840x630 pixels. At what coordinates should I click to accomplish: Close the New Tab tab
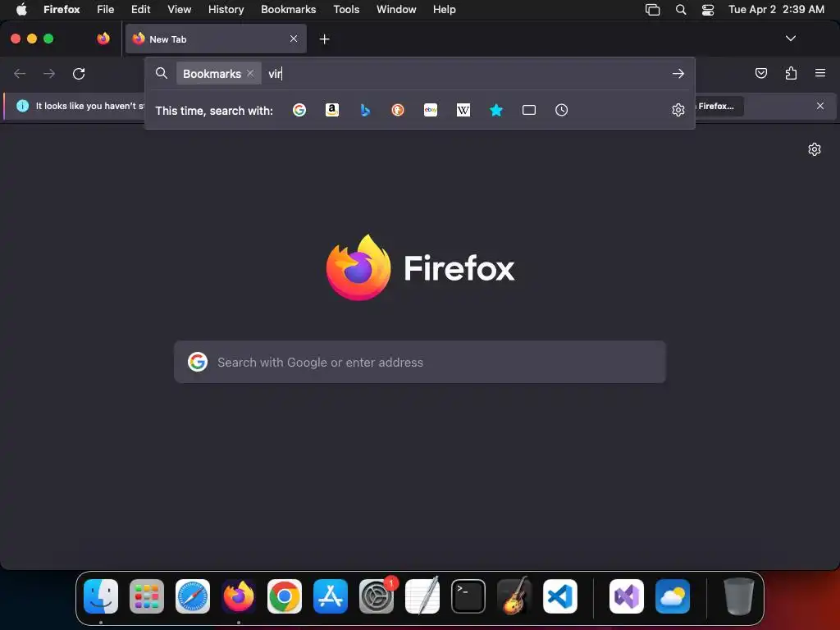294,39
